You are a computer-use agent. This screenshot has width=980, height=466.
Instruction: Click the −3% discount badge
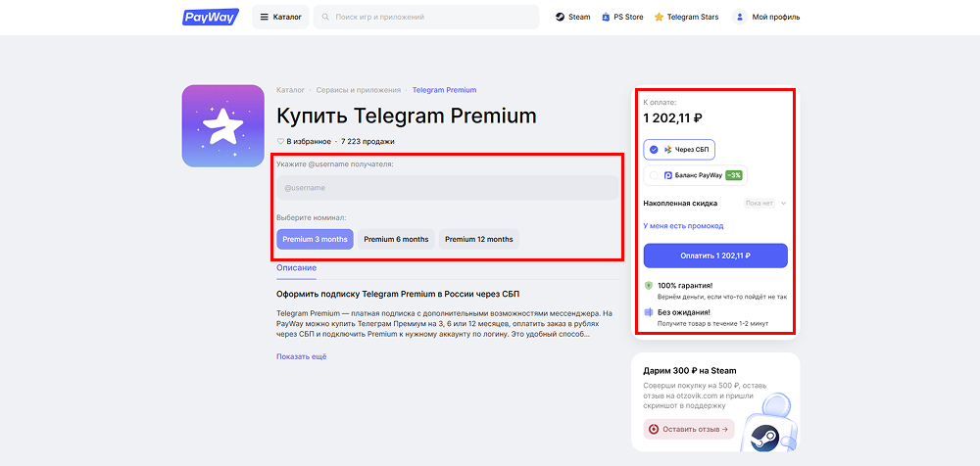(x=734, y=175)
